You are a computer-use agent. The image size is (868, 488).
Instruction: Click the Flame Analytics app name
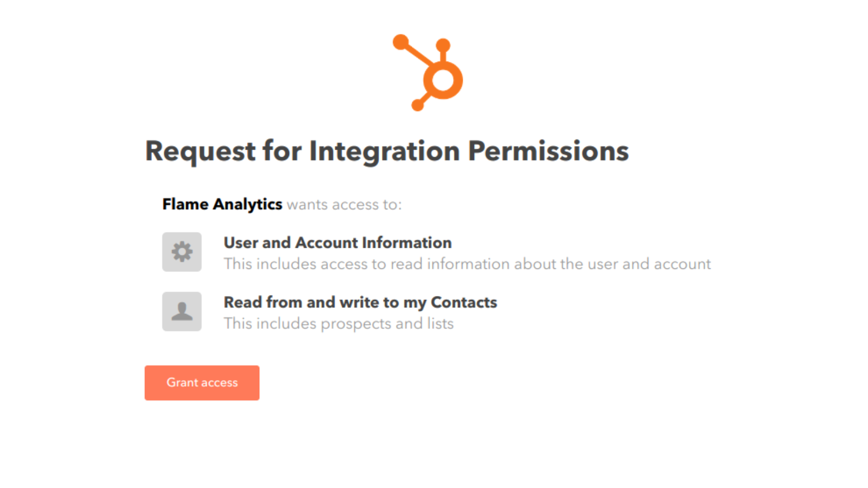click(x=222, y=204)
